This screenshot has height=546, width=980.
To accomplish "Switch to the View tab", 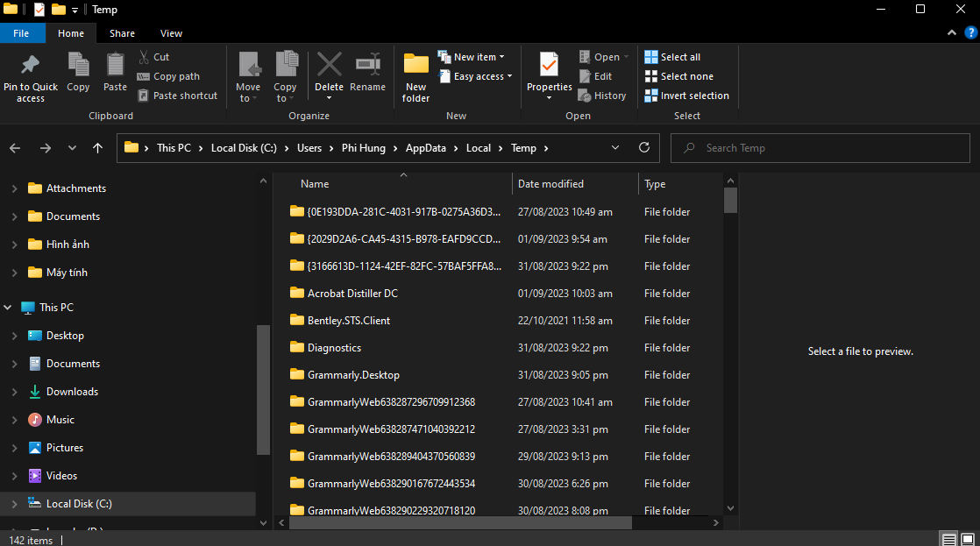I will coord(171,32).
